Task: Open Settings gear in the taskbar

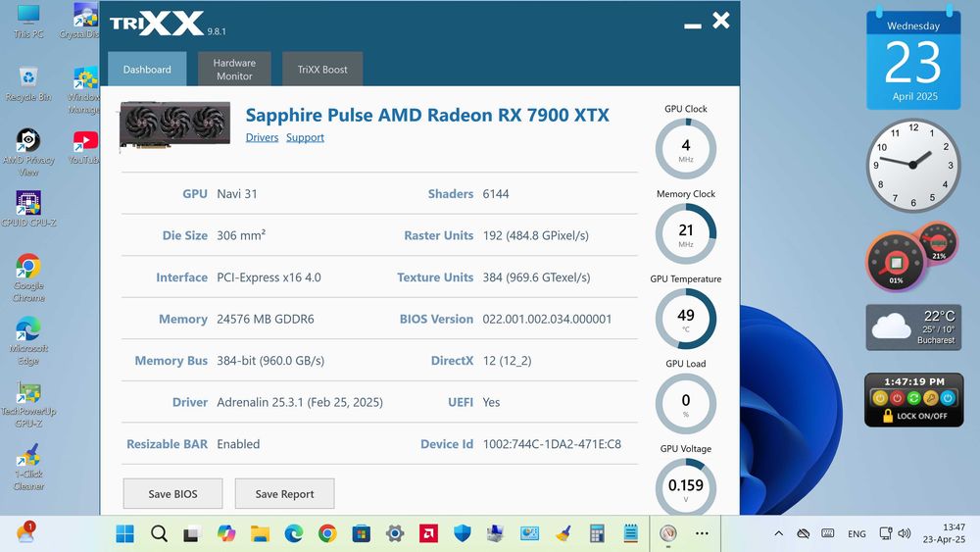Action: click(x=394, y=533)
